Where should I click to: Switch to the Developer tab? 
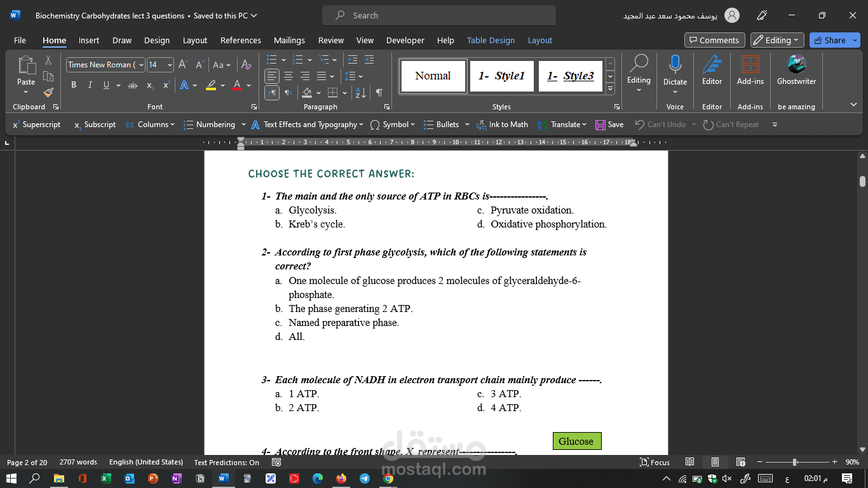[x=405, y=40]
